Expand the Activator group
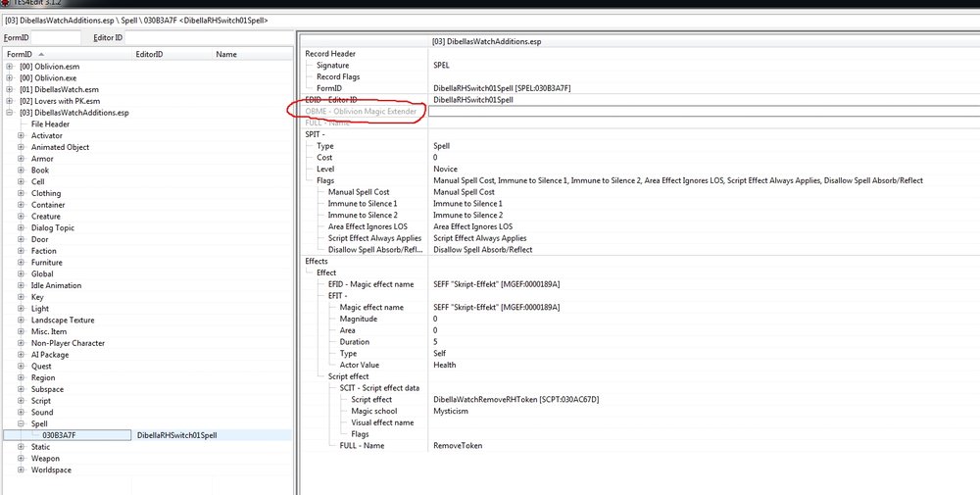 pos(21,135)
